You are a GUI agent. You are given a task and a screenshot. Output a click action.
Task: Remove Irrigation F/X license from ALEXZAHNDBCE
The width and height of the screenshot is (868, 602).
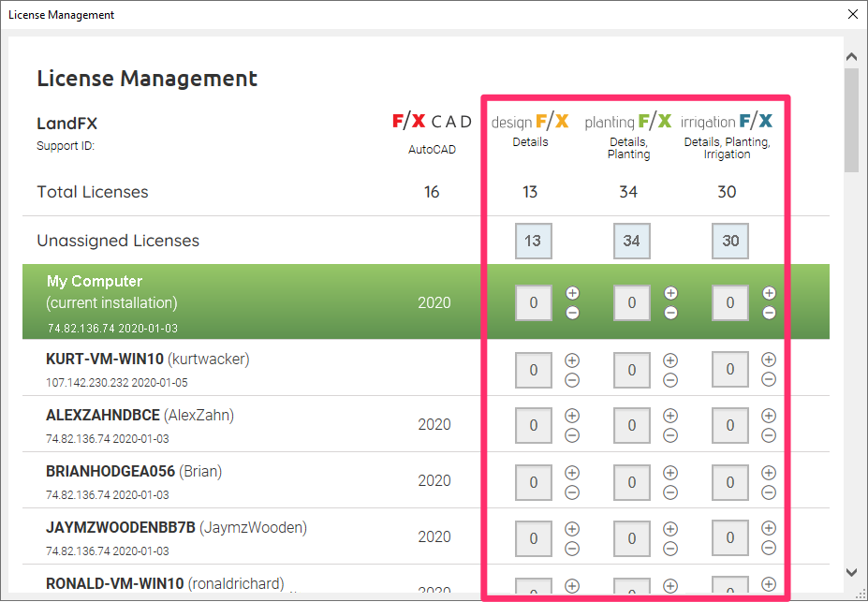point(769,435)
